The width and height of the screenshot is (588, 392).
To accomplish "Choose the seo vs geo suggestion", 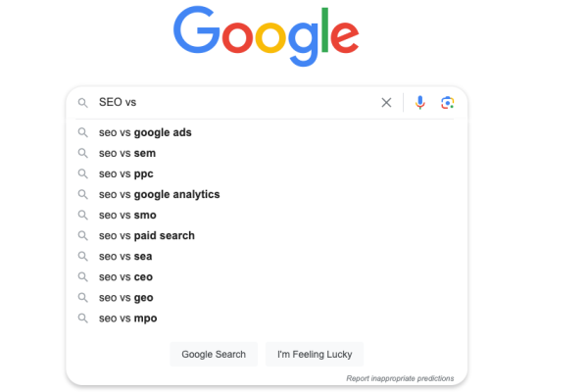I will 267,298.
